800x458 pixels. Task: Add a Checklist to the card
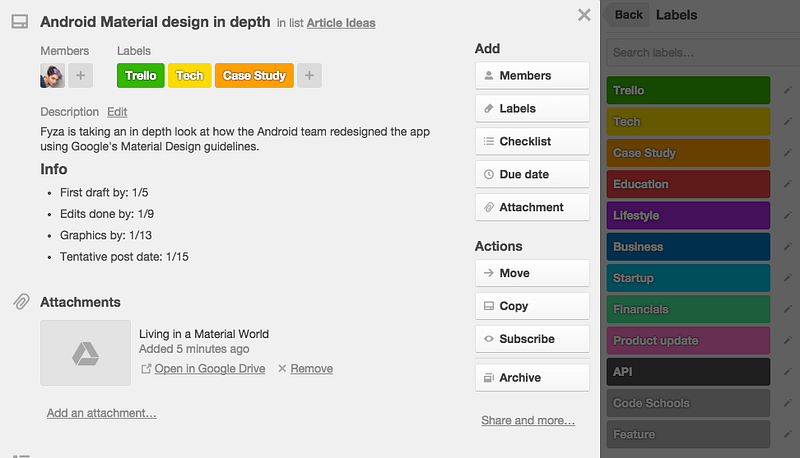[532, 141]
